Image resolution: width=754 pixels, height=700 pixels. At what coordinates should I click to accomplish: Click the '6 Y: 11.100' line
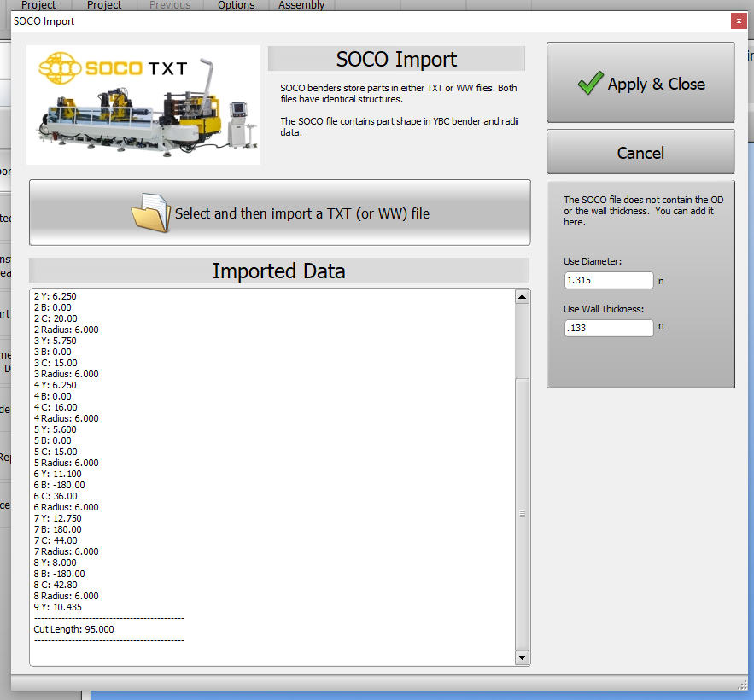click(58, 474)
